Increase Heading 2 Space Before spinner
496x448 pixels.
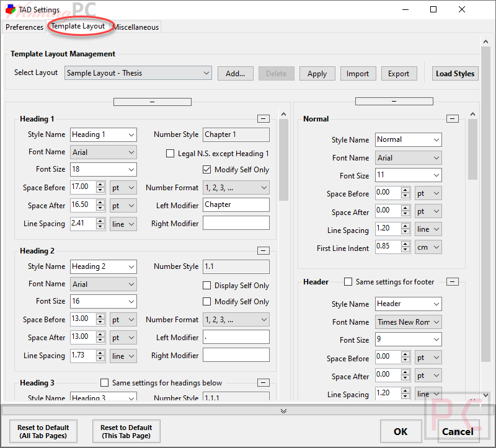[100, 317]
